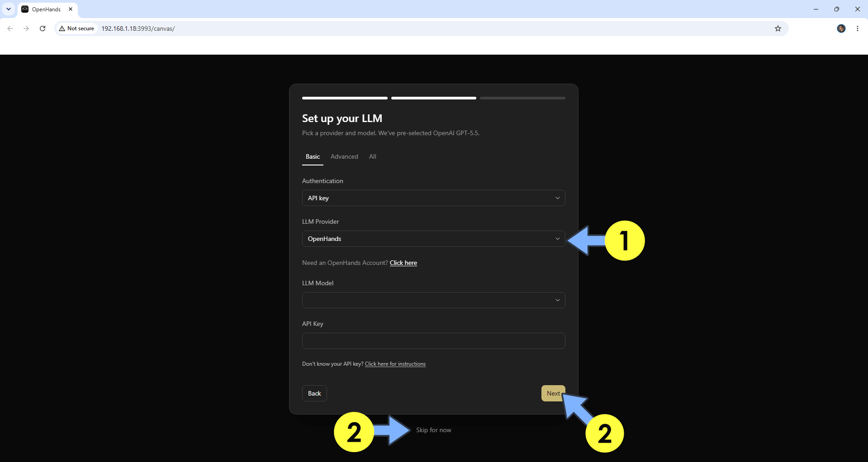This screenshot has width=868, height=462.
Task: Open the tab search chevron button
Action: pyautogui.click(x=9, y=9)
